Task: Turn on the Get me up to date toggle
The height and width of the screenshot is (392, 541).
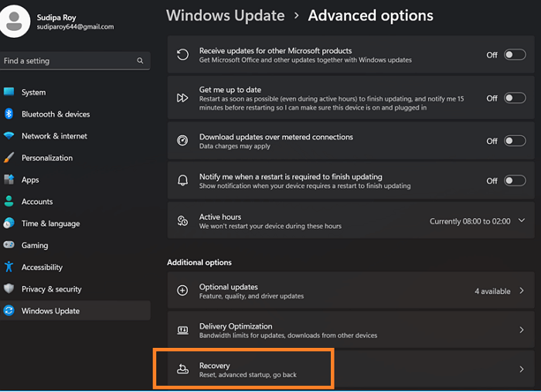Action: tap(514, 98)
